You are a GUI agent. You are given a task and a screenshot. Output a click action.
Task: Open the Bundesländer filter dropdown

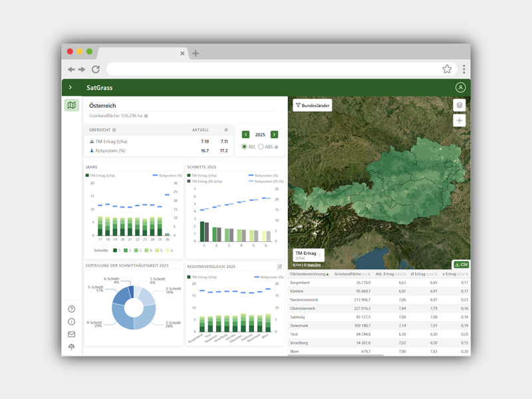pos(312,105)
